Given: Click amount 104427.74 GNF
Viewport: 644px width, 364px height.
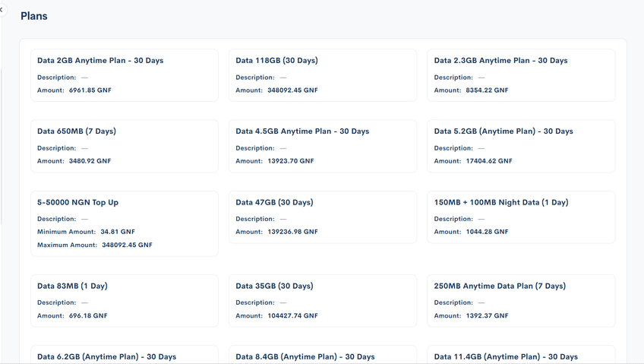Looking at the screenshot, I should tap(293, 315).
